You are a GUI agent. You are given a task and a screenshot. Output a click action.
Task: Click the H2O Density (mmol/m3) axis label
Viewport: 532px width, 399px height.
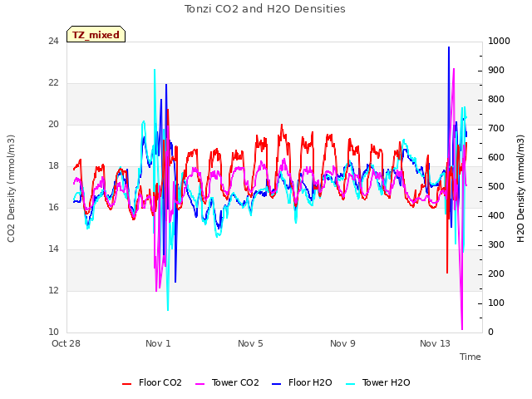click(x=520, y=189)
